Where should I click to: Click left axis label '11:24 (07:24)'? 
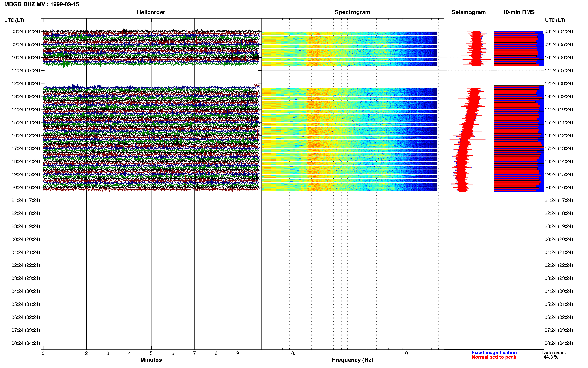(26, 70)
